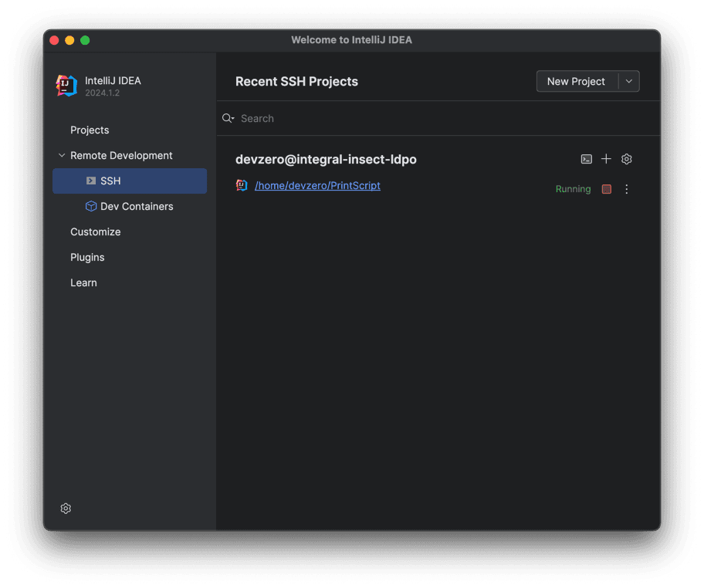Collapse the Remote Development section

click(62, 155)
